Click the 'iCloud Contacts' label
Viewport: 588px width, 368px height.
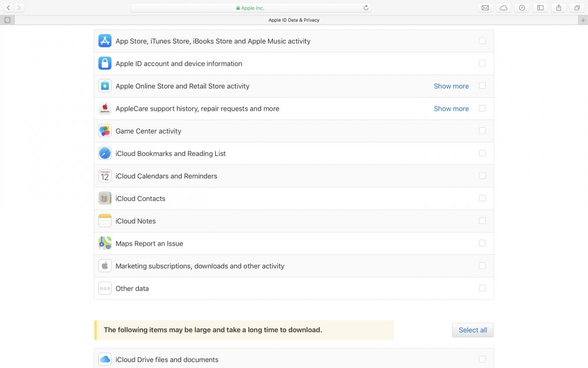coord(141,198)
